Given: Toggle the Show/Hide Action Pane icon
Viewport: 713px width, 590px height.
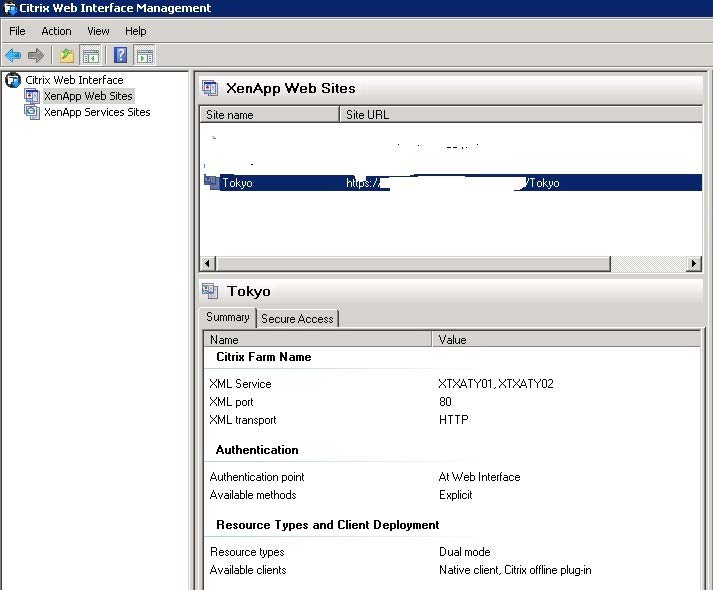Looking at the screenshot, I should click(x=145, y=55).
